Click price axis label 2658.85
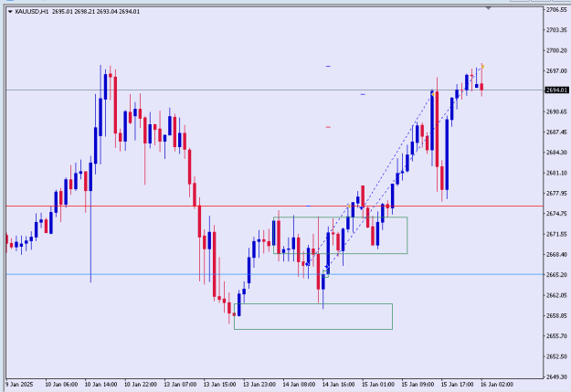The width and height of the screenshot is (571, 392). (557, 315)
